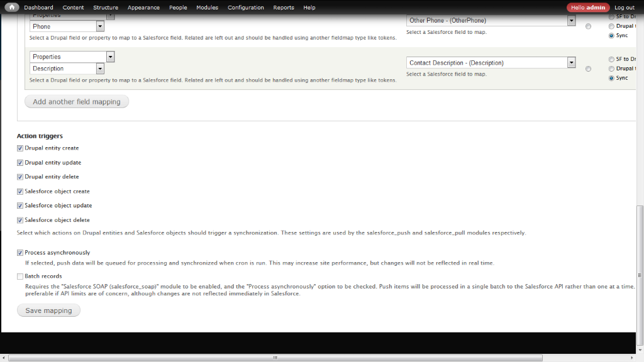The image size is (644, 362).
Task: Select key radio in Other Phone row
Action: click(588, 26)
